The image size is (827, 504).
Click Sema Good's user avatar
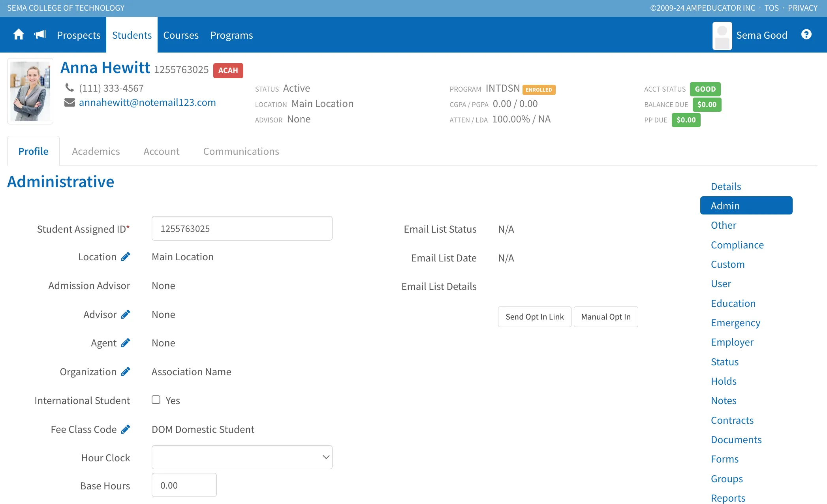pyautogui.click(x=722, y=36)
